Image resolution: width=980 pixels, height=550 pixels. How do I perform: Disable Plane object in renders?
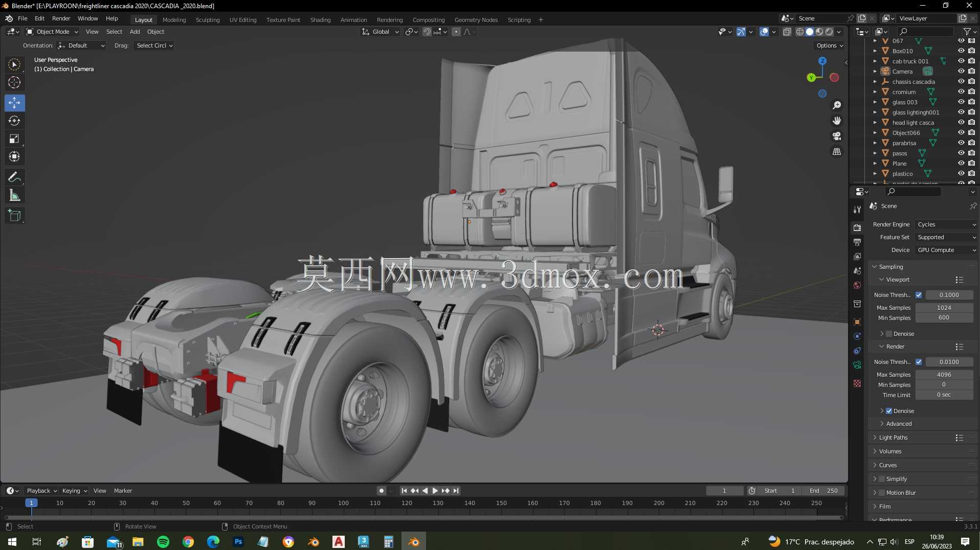coord(971,164)
